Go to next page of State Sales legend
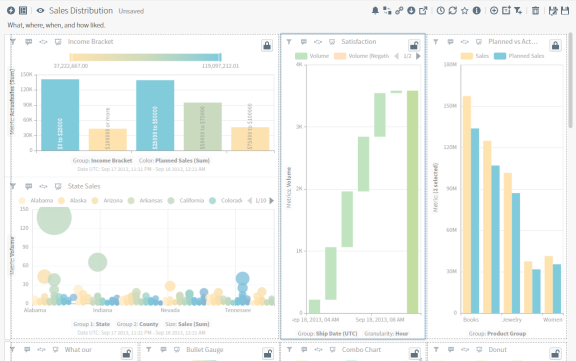The width and height of the screenshot is (576, 361). [x=271, y=201]
